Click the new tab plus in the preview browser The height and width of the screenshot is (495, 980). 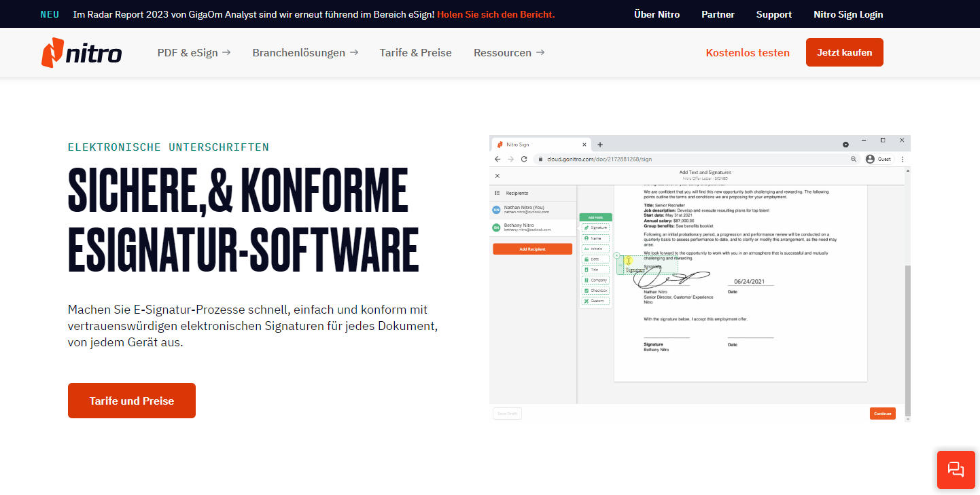coord(600,145)
